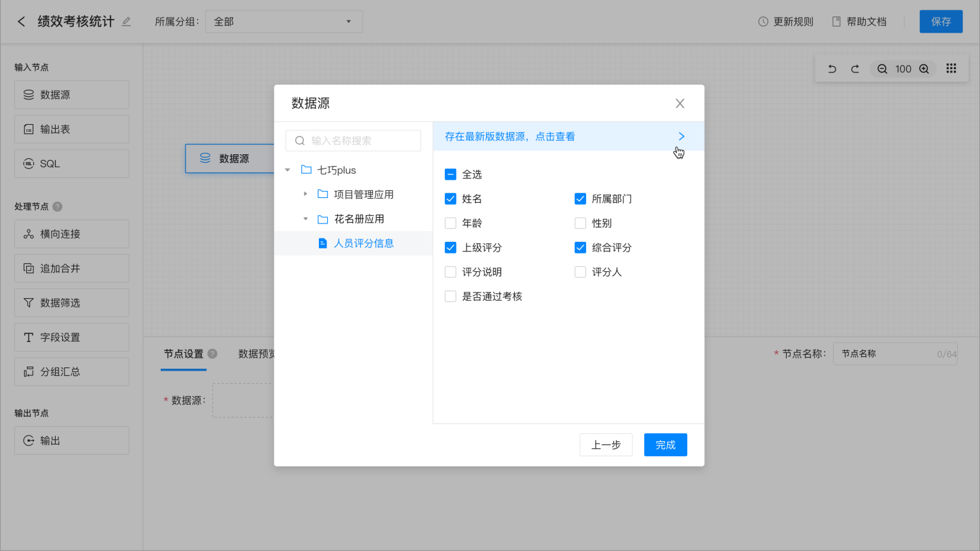Open 更新规则 link with clock icon
This screenshot has height=551, width=980.
tap(785, 22)
